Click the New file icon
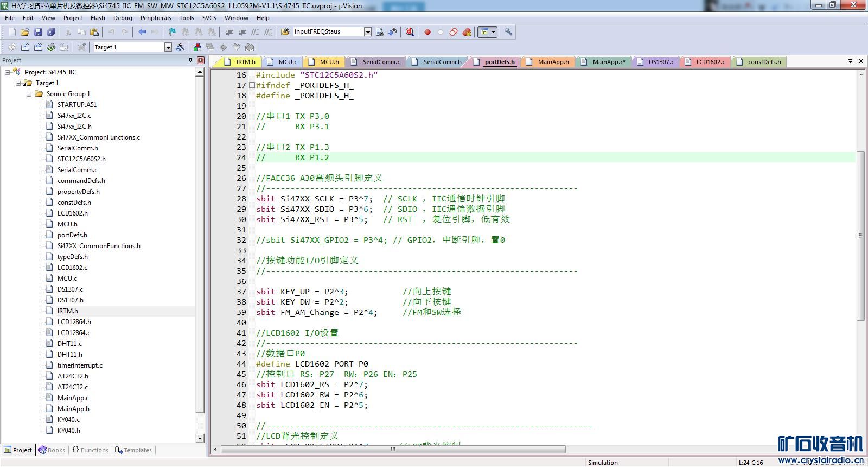This screenshot has height=467, width=868. [x=12, y=32]
